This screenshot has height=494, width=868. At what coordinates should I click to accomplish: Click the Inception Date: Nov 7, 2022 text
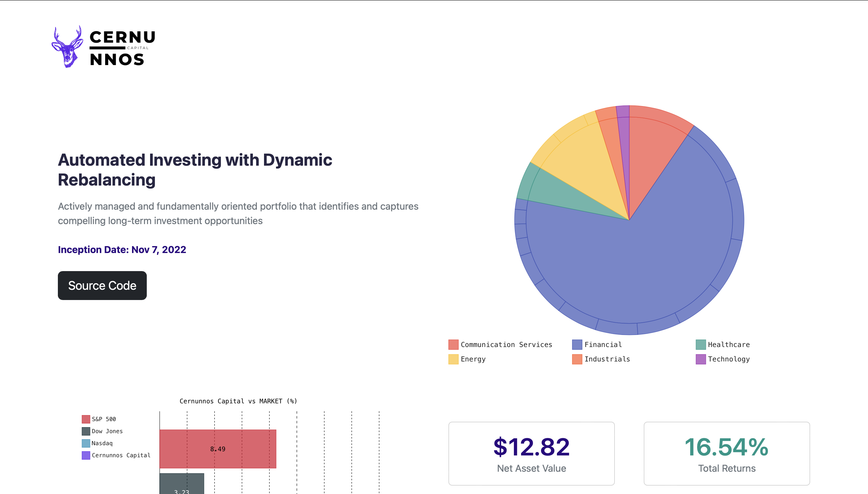(x=122, y=250)
